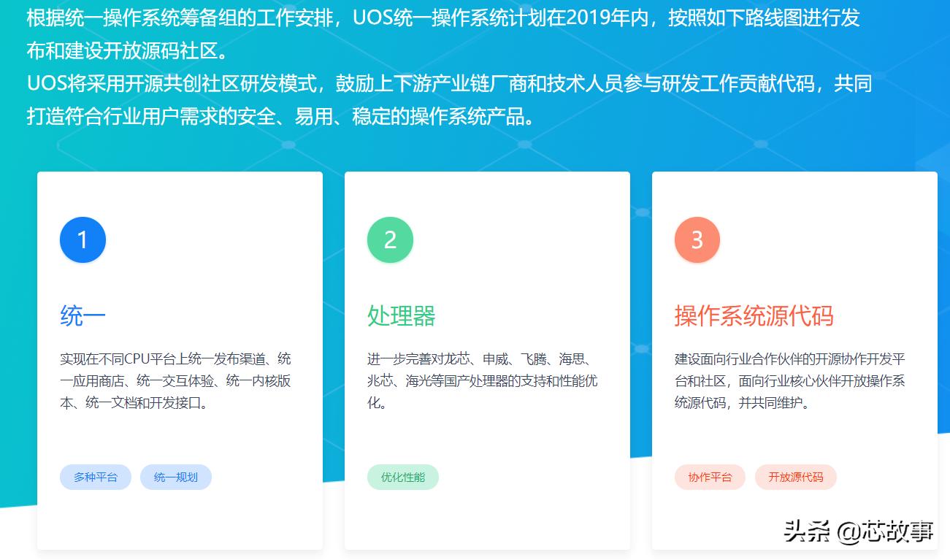This screenshot has width=950, height=560.
Task: Collapse the 操作系统源代码 card
Action: click(x=794, y=380)
